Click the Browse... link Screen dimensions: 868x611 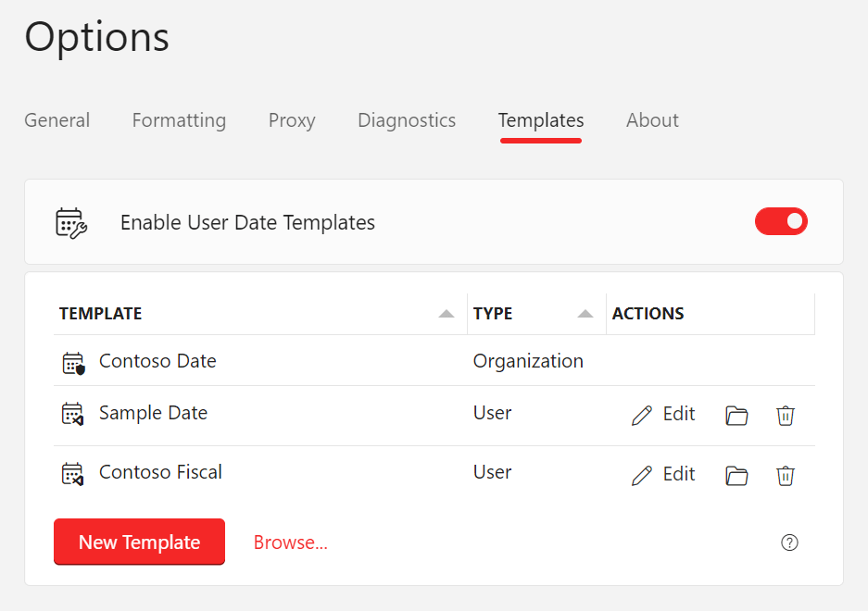coord(291,542)
